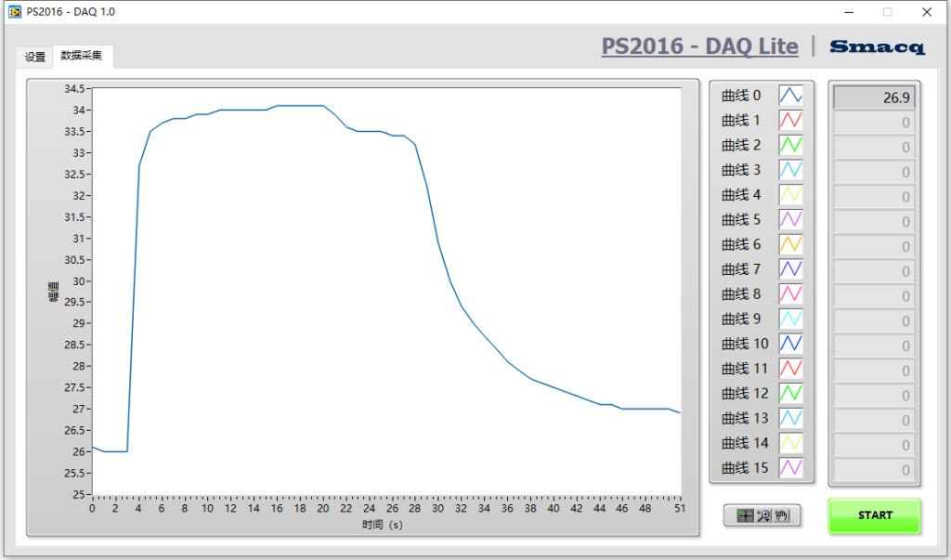Click the plot icon next to 曲线 4

(x=791, y=195)
